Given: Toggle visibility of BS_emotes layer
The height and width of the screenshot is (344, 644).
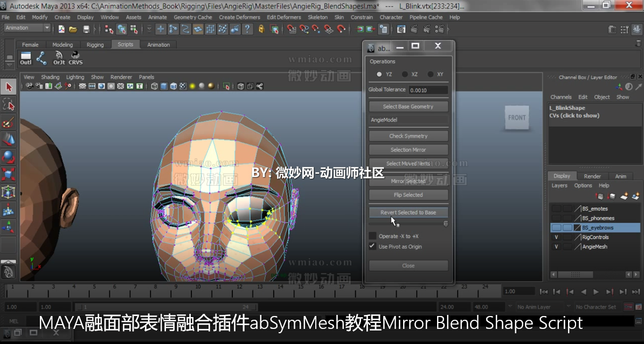Looking at the screenshot, I should [557, 208].
